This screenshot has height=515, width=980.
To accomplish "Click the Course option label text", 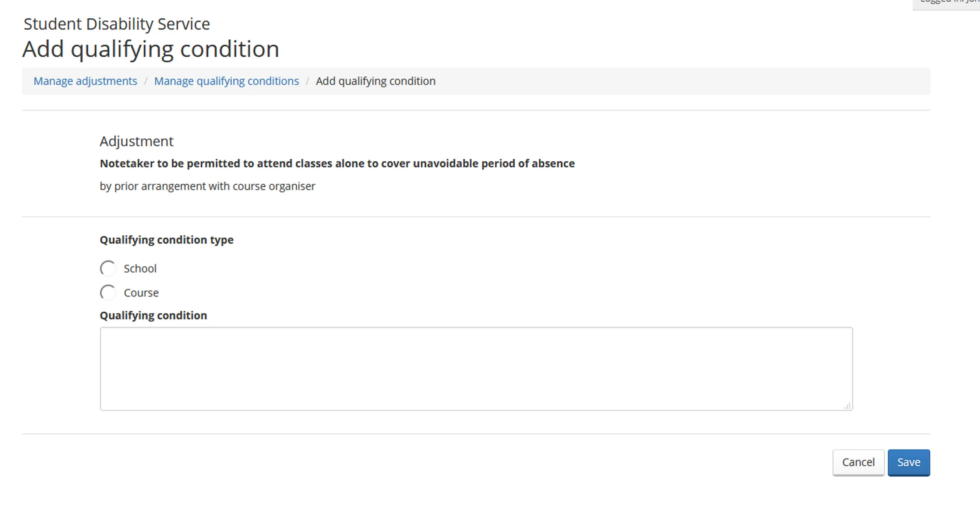I will pos(141,293).
